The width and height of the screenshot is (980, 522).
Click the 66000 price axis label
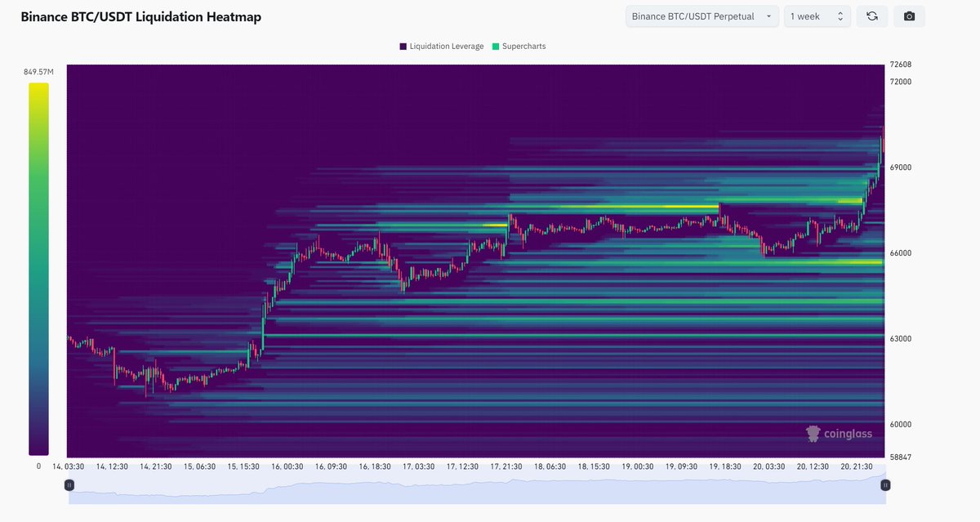pyautogui.click(x=901, y=253)
